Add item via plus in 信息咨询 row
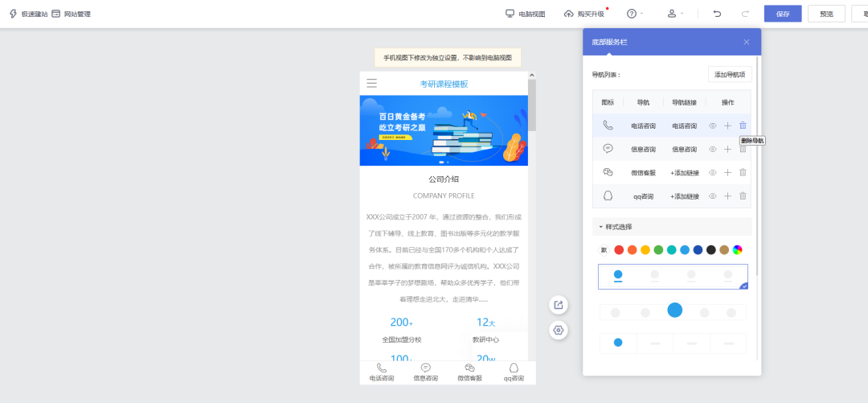Image resolution: width=868 pixels, height=403 pixels. point(727,149)
